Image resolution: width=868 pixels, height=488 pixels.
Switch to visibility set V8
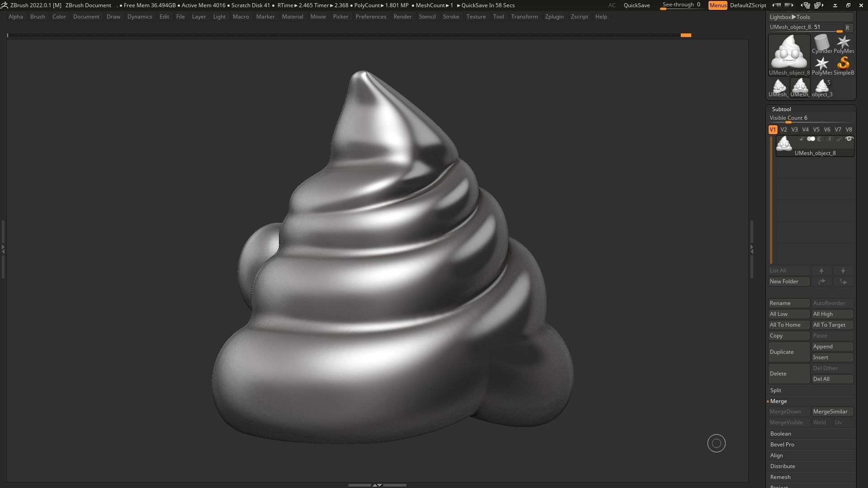coord(849,130)
